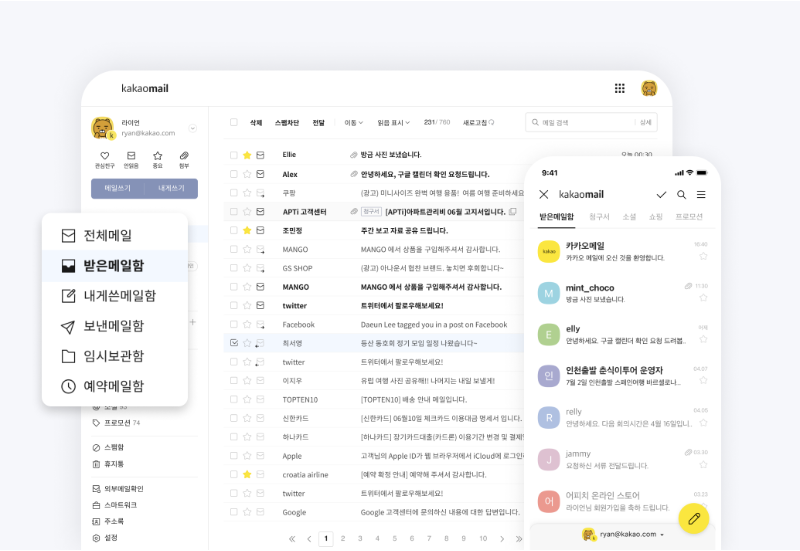
Task: Go to previous page arrow in pagination
Action: (309, 539)
